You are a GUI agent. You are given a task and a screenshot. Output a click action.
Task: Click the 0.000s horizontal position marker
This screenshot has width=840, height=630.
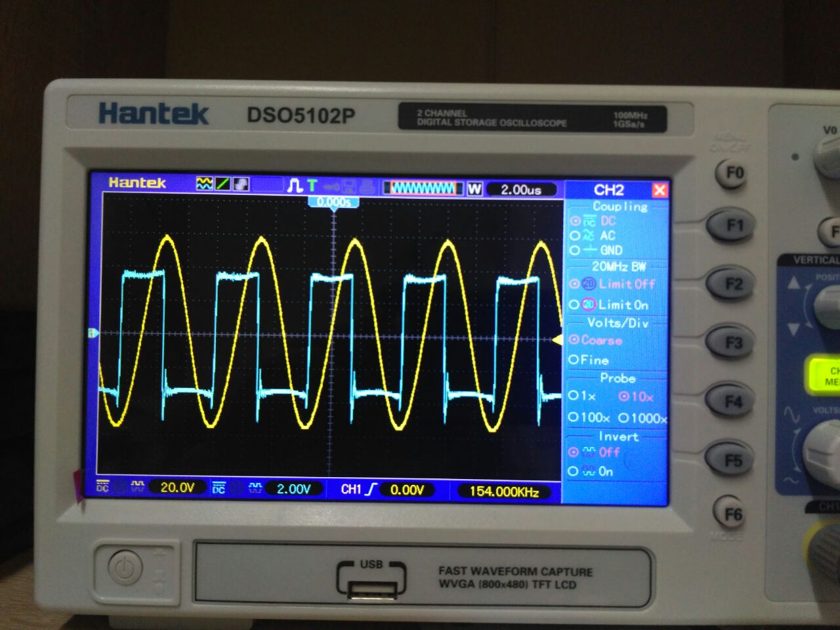tap(334, 203)
